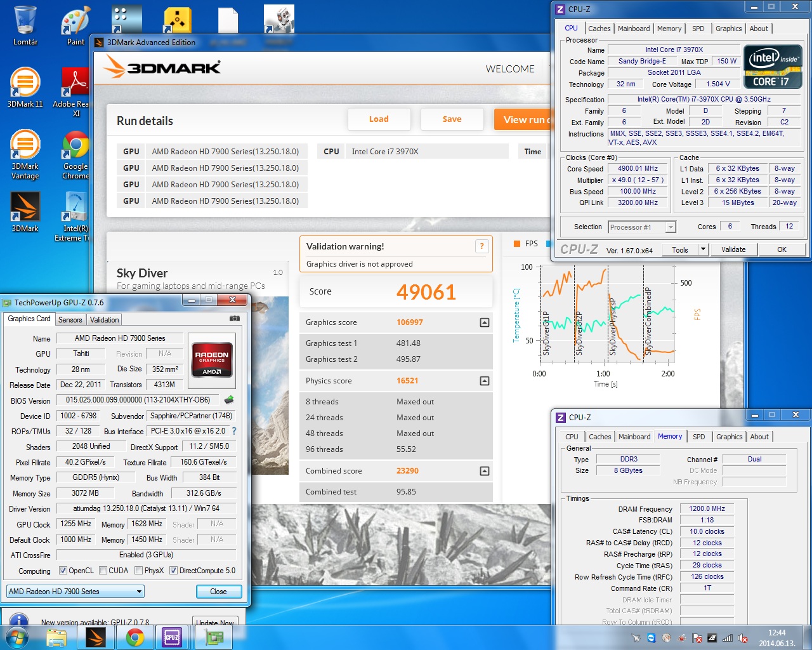The image size is (812, 650).
Task: Click the validation warning help question mark
Action: pos(481,246)
